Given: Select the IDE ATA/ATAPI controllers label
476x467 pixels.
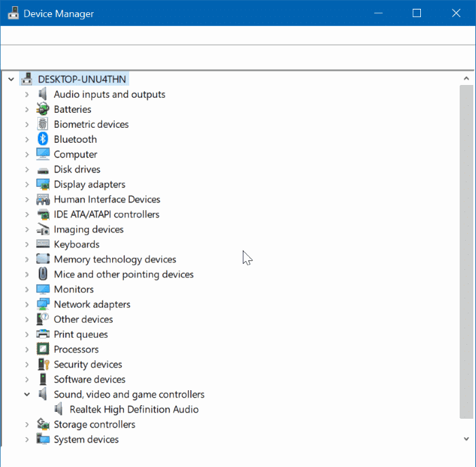Looking at the screenshot, I should click(x=107, y=214).
